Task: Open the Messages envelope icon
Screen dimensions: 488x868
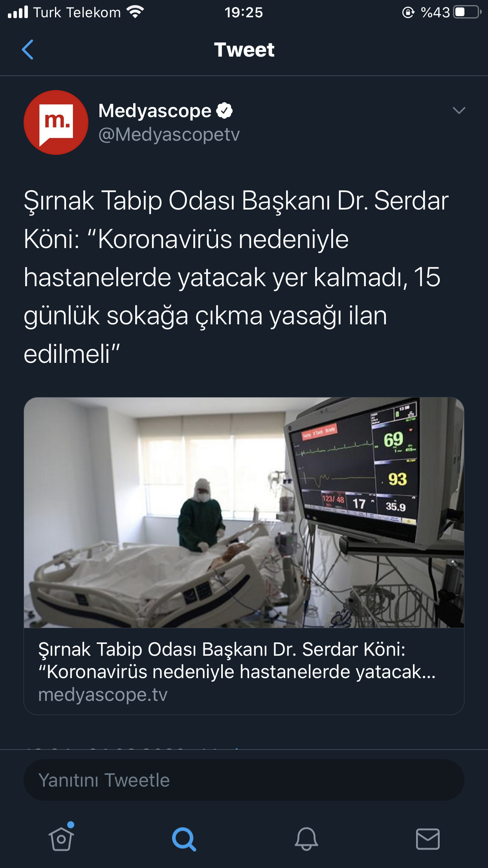Action: pyautogui.click(x=428, y=839)
